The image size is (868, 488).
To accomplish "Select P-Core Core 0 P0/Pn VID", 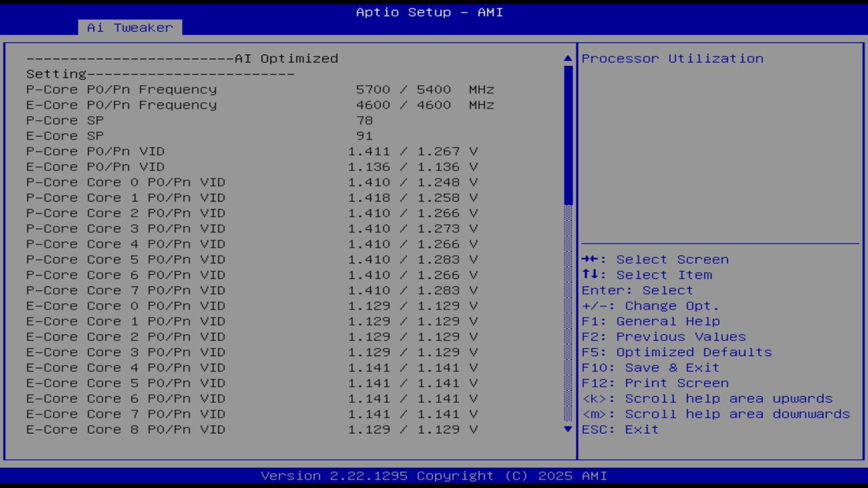I will pyautogui.click(x=125, y=182).
